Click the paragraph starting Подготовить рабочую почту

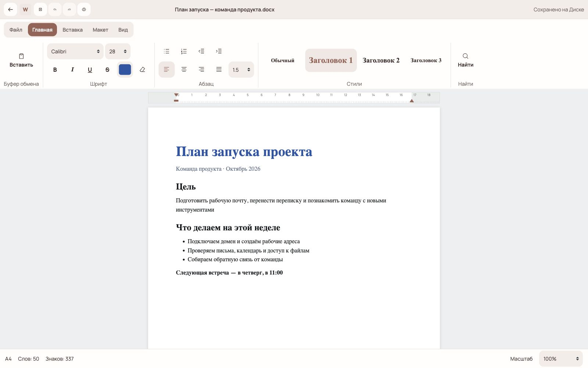(281, 205)
